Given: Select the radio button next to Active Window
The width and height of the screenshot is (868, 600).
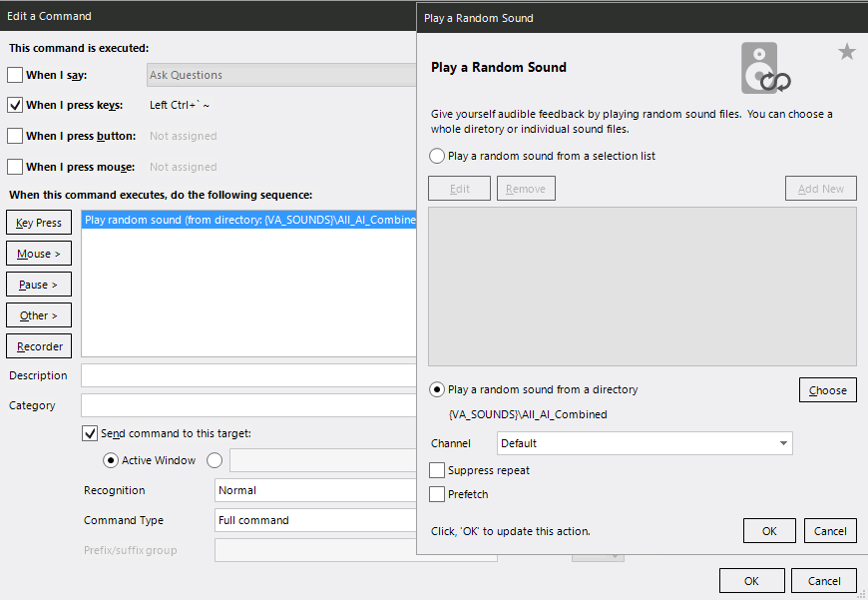Looking at the screenshot, I should (215, 460).
